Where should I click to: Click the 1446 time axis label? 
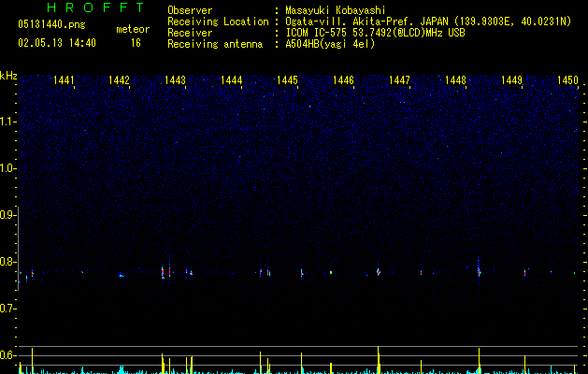tap(343, 80)
